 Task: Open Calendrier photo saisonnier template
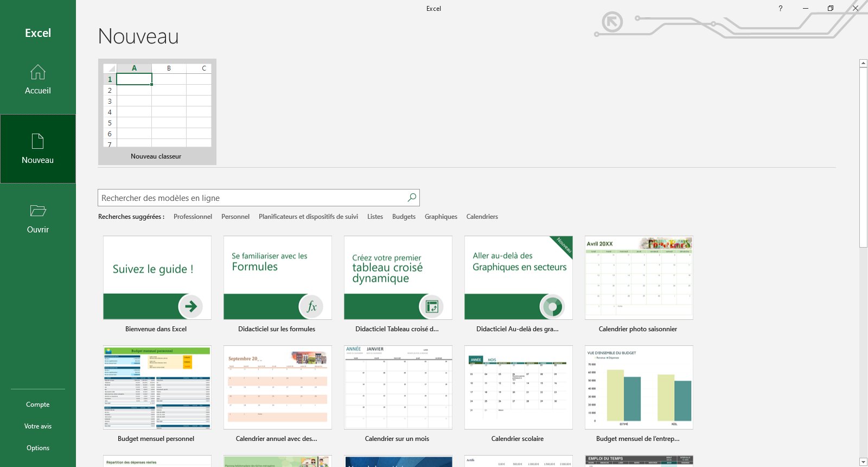[x=639, y=277]
